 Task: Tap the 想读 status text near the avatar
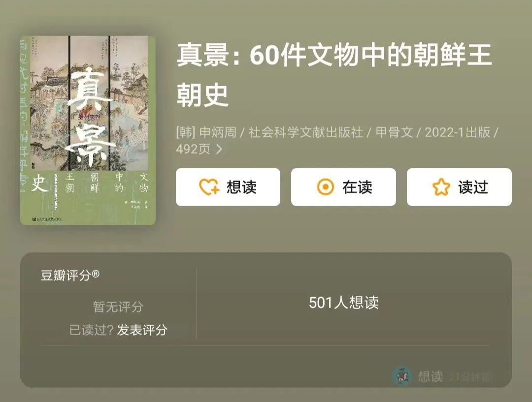click(x=430, y=376)
